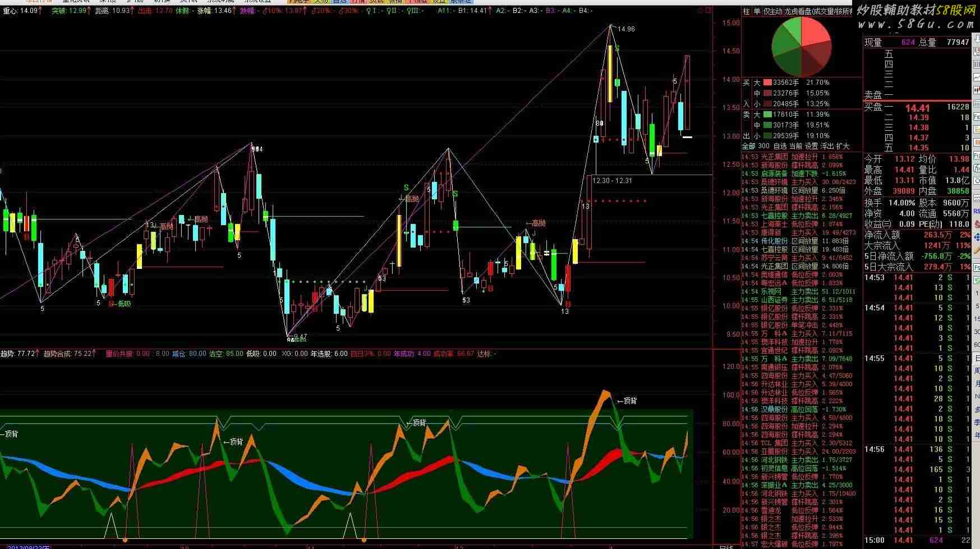
Task: Select the 汉鼎股份 高位回落 row
Action: [801, 409]
